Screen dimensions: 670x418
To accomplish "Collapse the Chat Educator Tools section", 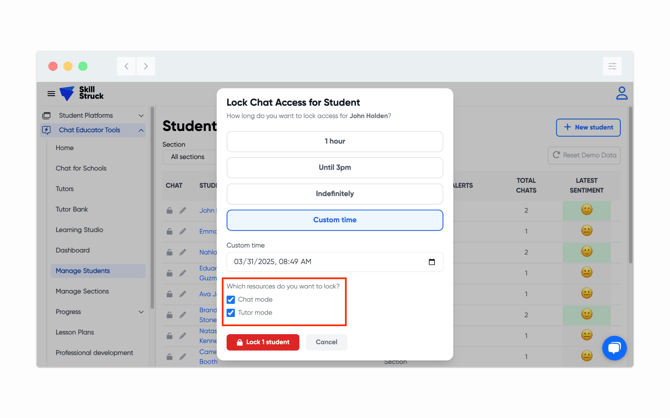I will [141, 130].
